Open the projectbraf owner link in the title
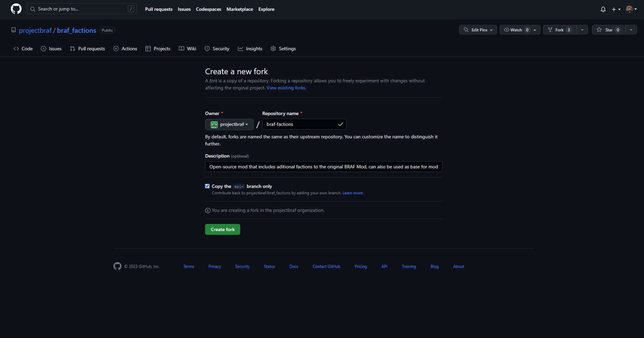 click(35, 30)
